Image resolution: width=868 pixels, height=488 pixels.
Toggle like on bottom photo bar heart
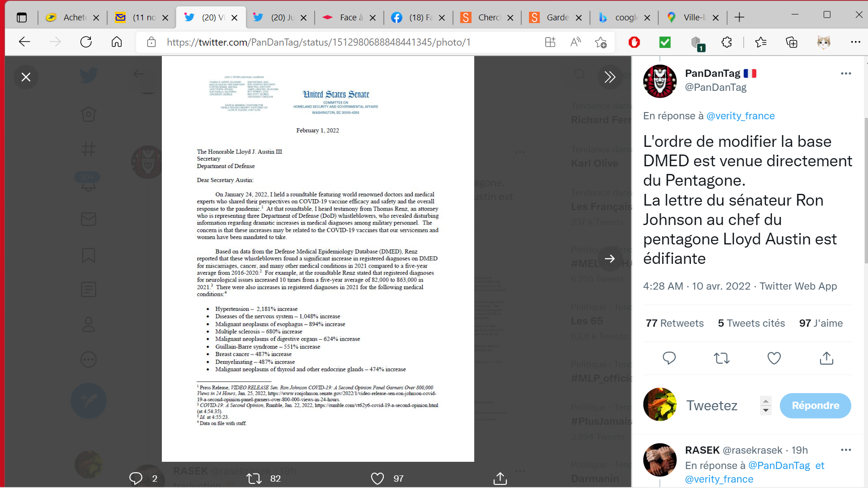coord(377,479)
